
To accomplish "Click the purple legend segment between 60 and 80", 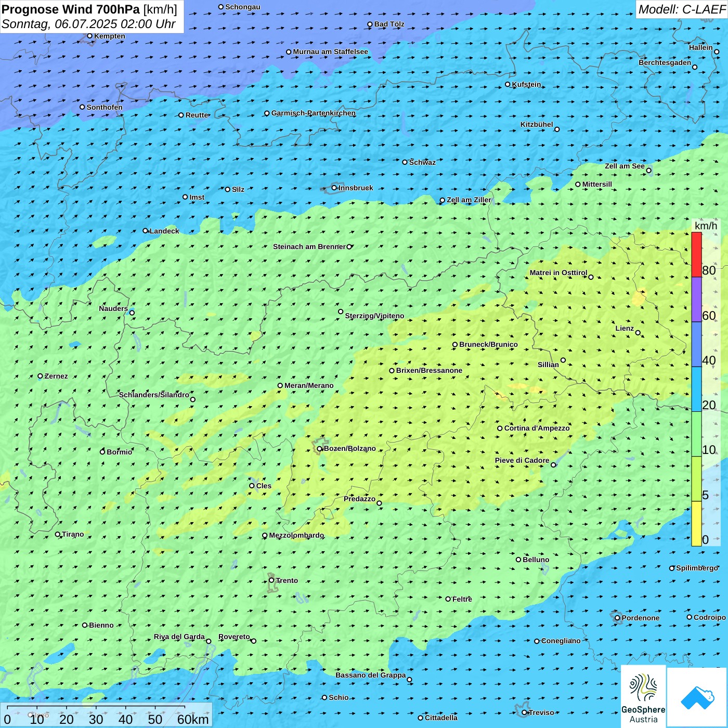I will 696,300.
